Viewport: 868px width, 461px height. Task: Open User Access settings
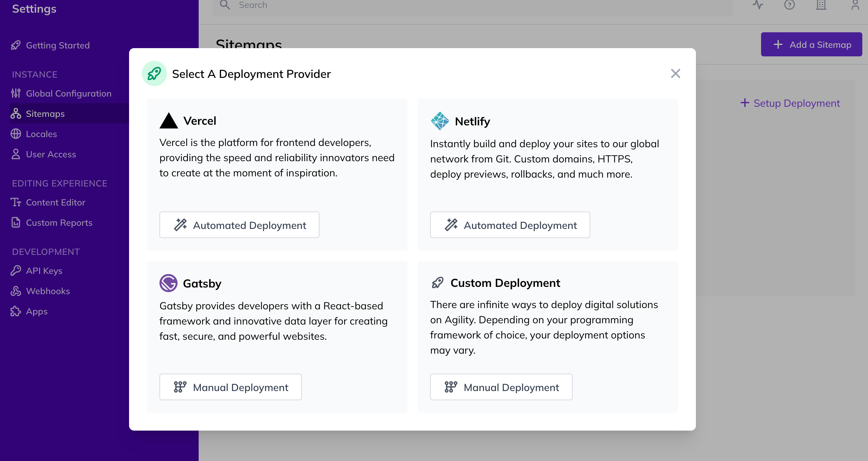[51, 154]
